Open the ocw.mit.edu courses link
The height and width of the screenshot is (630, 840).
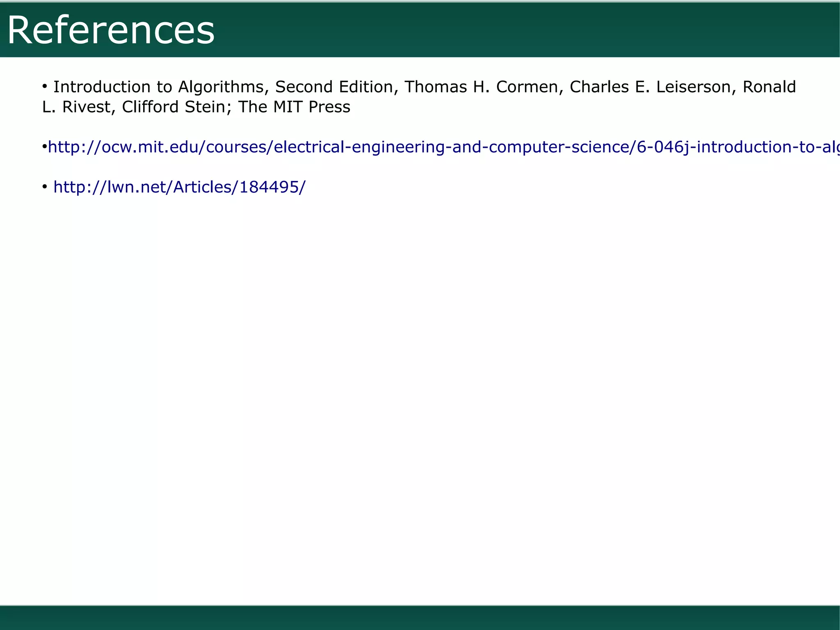click(x=444, y=147)
